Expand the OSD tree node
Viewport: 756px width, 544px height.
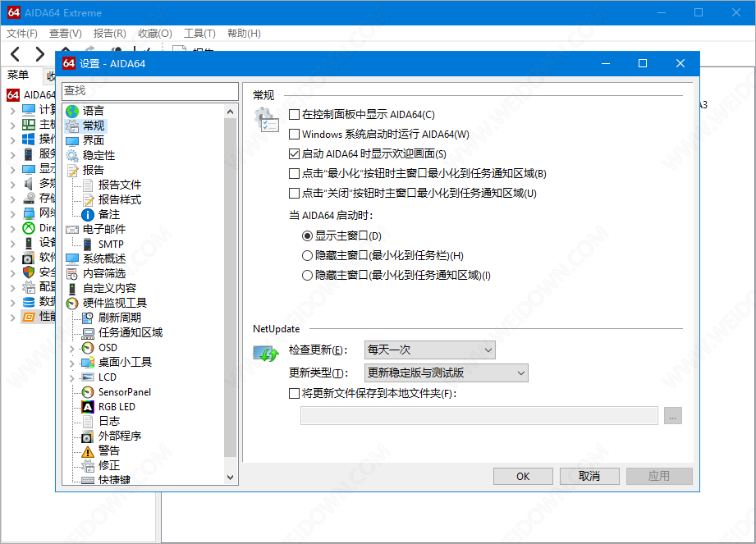(72, 349)
